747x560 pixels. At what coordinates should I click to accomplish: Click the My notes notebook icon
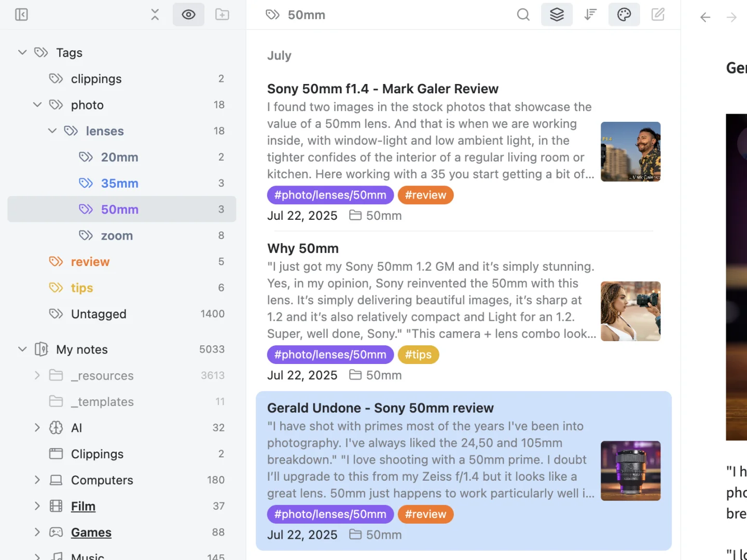pyautogui.click(x=41, y=349)
